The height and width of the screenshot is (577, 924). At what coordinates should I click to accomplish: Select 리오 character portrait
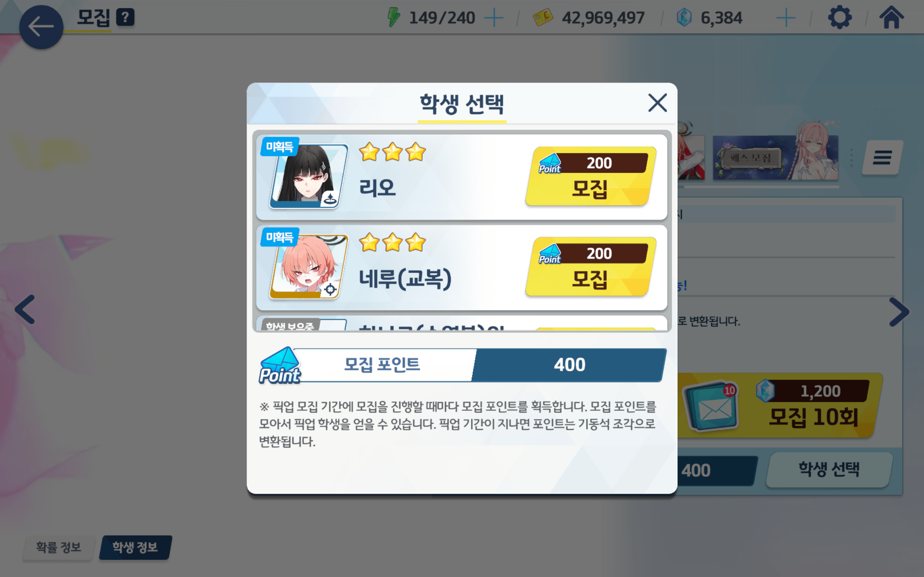coord(308,176)
